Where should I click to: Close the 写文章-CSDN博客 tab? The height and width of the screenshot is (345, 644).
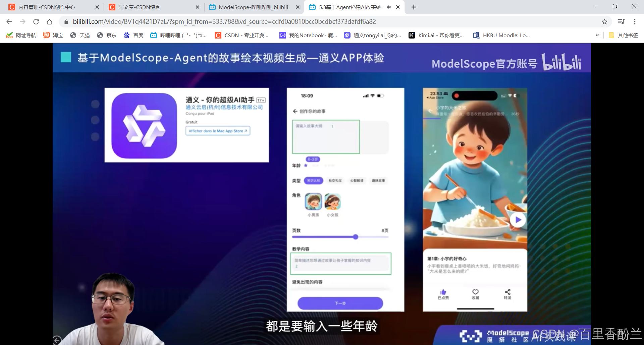pos(197,7)
